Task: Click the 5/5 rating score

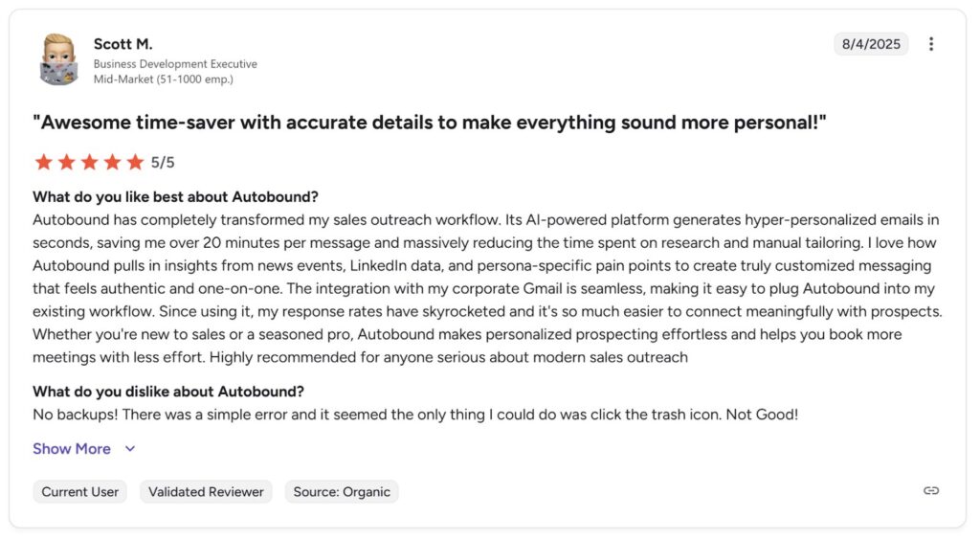Action: point(163,163)
